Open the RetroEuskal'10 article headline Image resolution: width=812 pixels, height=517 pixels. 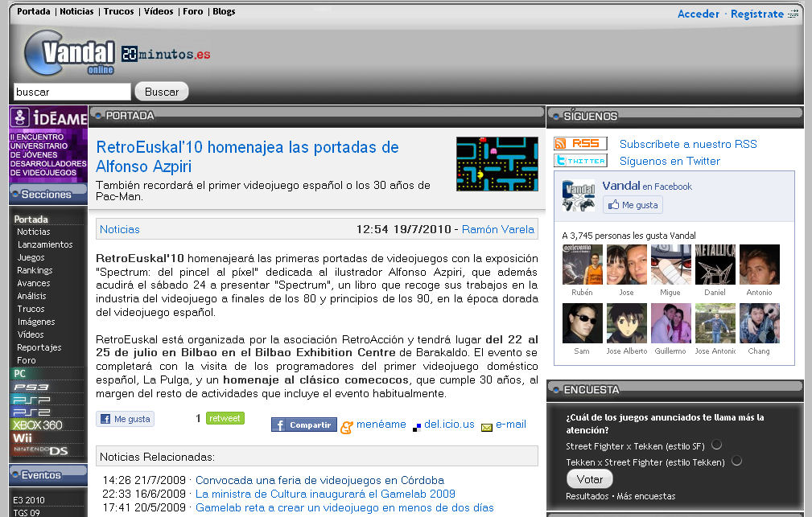coord(248,157)
